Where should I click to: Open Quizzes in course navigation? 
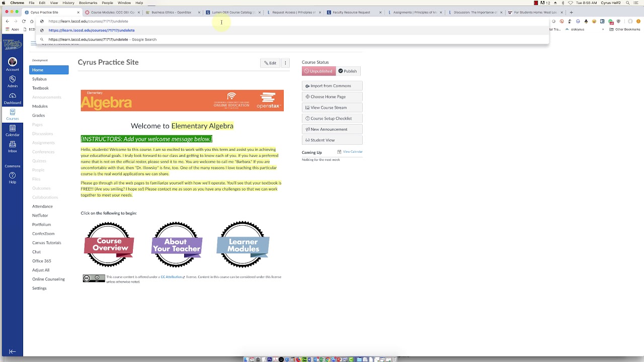pos(39,161)
